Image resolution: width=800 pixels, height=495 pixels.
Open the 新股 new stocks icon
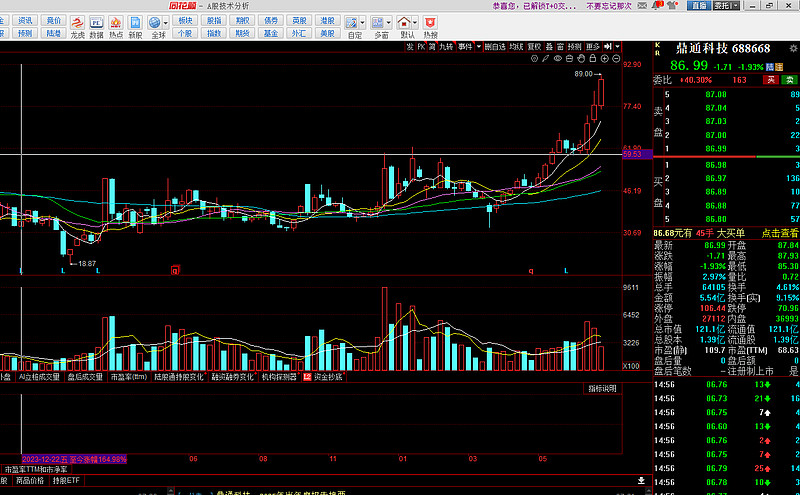coord(135,23)
